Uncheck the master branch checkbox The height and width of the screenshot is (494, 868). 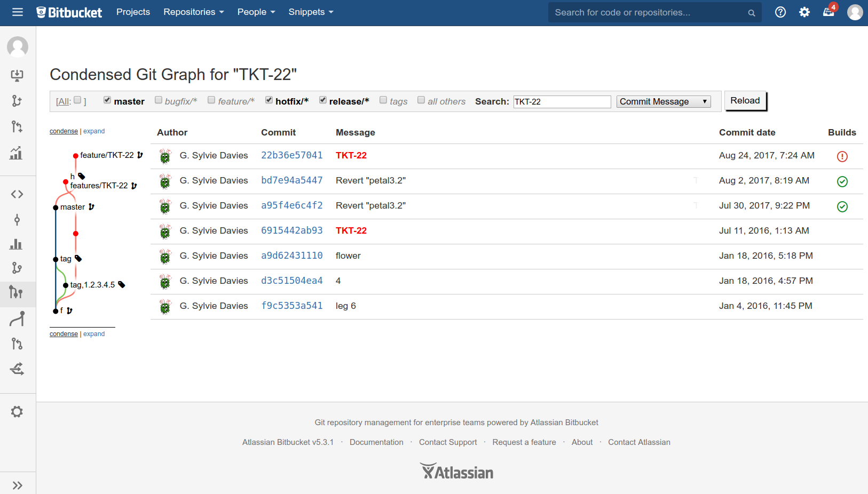[x=107, y=100]
